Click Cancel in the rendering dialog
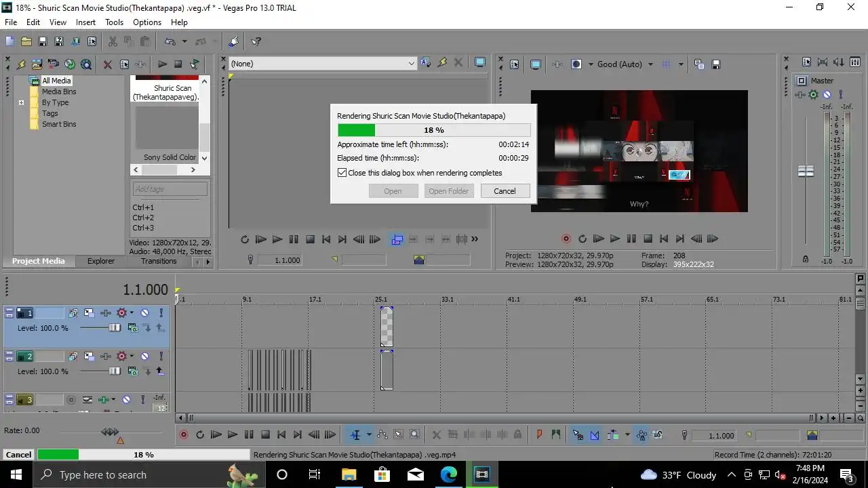868x488 pixels. coord(505,191)
